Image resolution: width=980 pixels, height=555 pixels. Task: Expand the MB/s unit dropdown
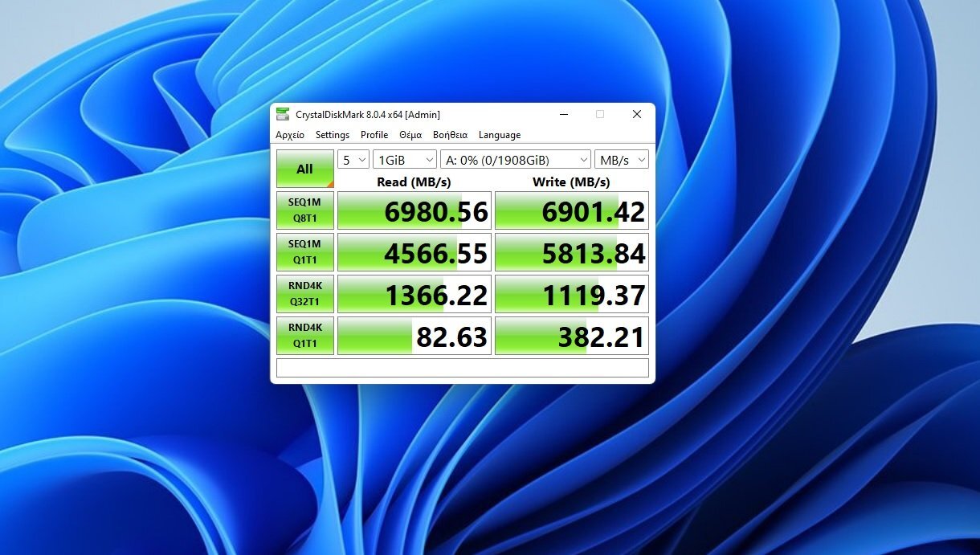[622, 160]
